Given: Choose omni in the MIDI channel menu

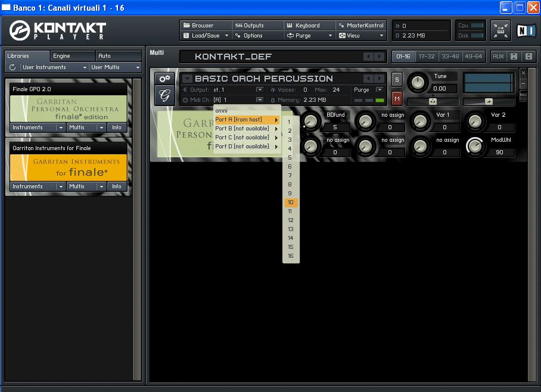Looking at the screenshot, I should 247,111.
